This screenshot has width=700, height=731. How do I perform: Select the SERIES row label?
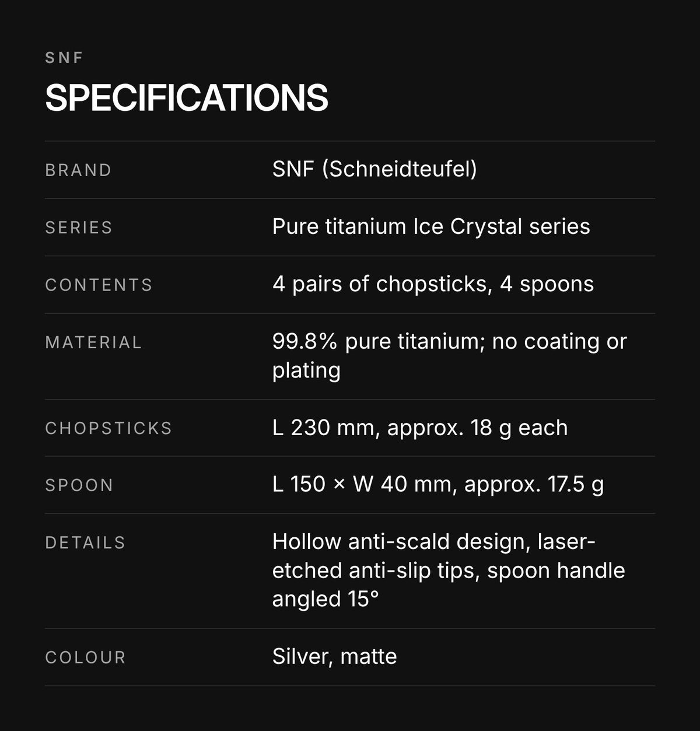click(x=79, y=227)
